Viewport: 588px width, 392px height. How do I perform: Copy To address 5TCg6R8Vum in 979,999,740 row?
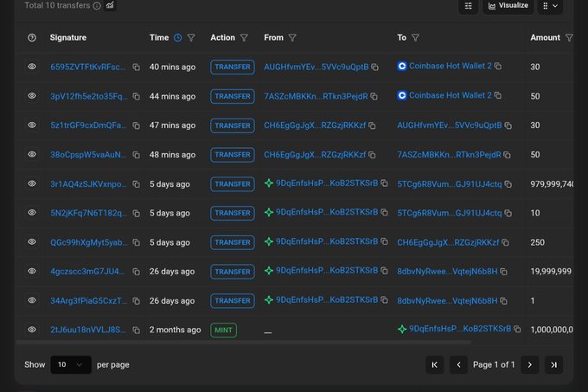coord(508,184)
